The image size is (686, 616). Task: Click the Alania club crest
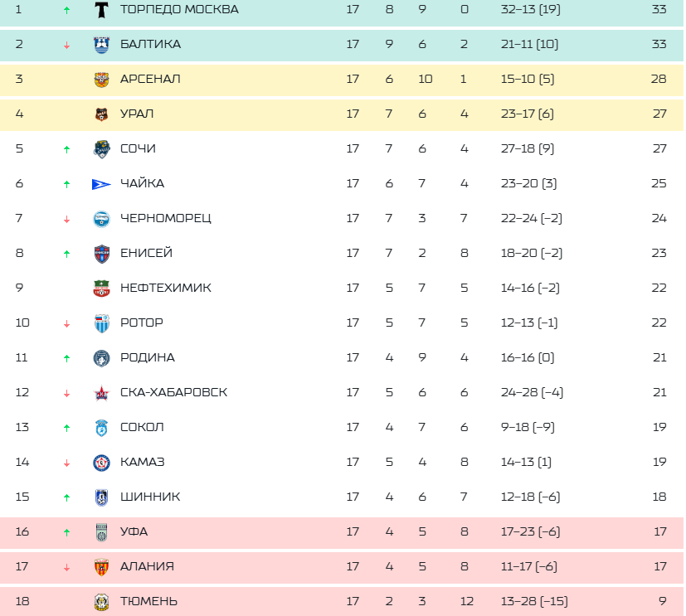tap(101, 567)
